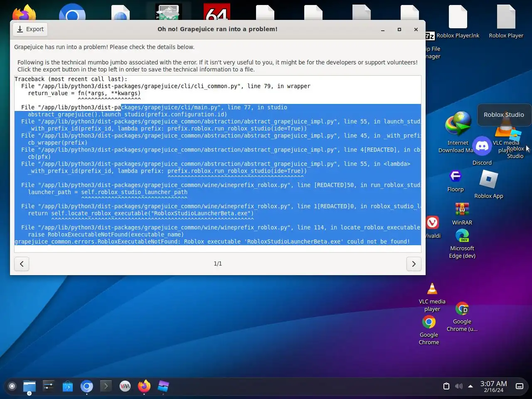
Task: Open the Firefox desktop icon at top
Action: coord(24,12)
